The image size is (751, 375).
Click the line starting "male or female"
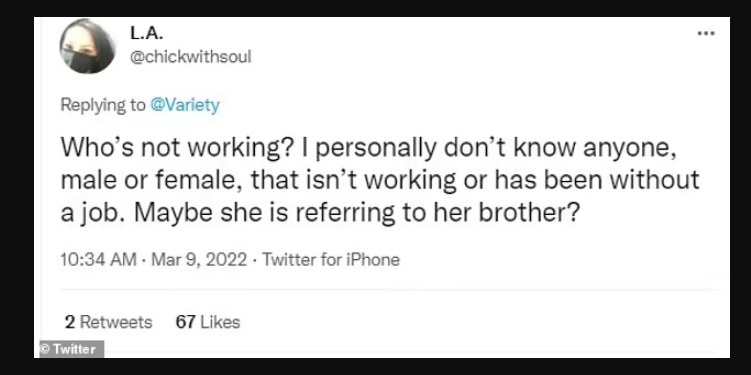[x=380, y=181]
